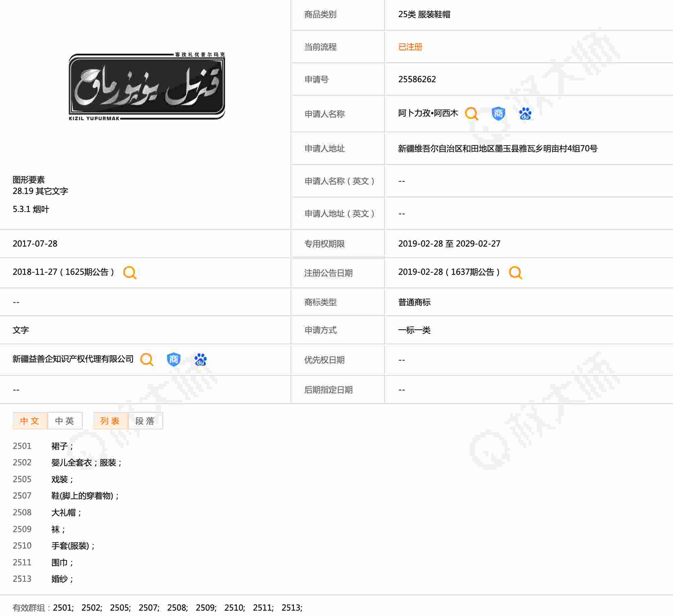This screenshot has height=616, width=673.
Task: Click group code 2502 in list
Action: point(22,462)
